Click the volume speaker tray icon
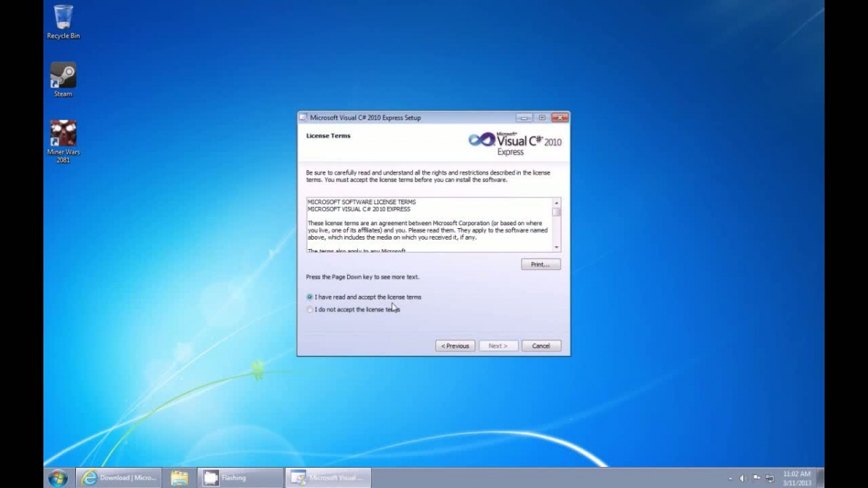Screen dimensions: 868x488 (743, 479)
